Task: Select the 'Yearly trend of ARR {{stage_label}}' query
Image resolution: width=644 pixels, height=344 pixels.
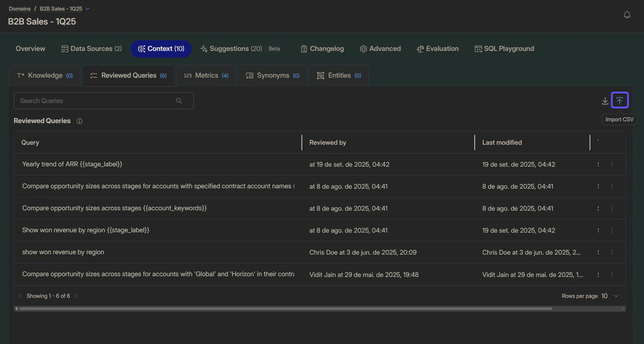Action: [x=72, y=164]
